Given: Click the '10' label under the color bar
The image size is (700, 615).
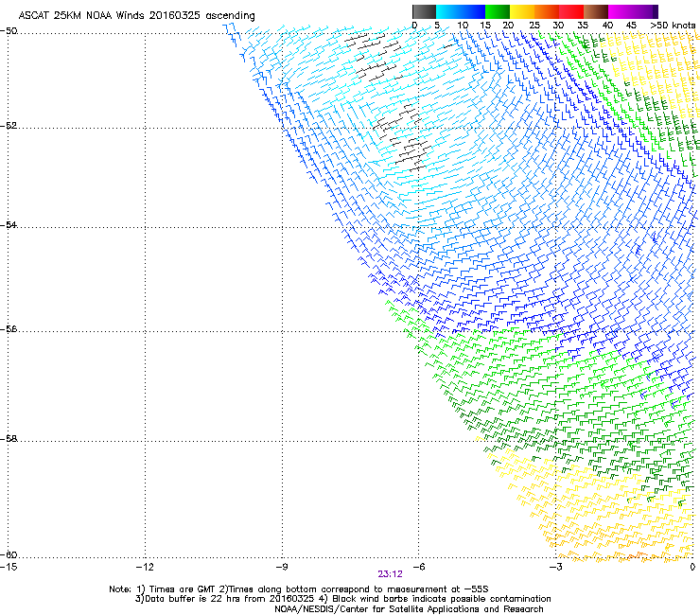Looking at the screenshot, I should [x=463, y=26].
